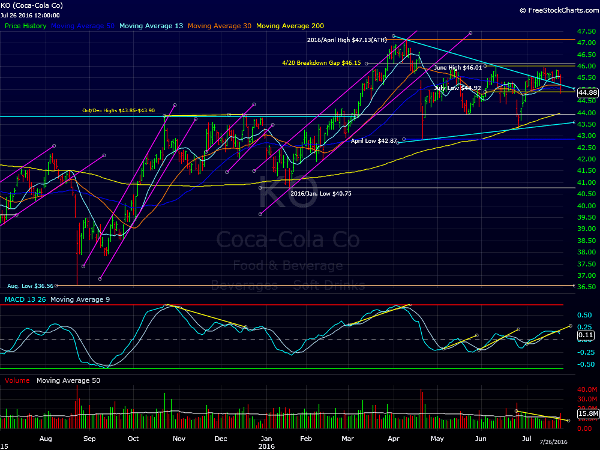Click Oct on the time axis

tap(133, 439)
